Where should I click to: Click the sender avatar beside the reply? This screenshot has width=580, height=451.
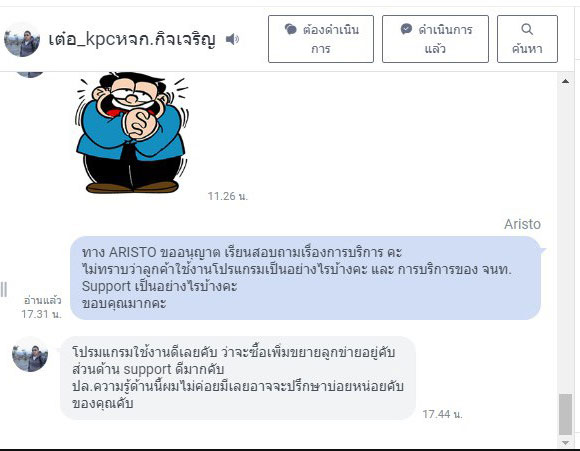pos(30,354)
